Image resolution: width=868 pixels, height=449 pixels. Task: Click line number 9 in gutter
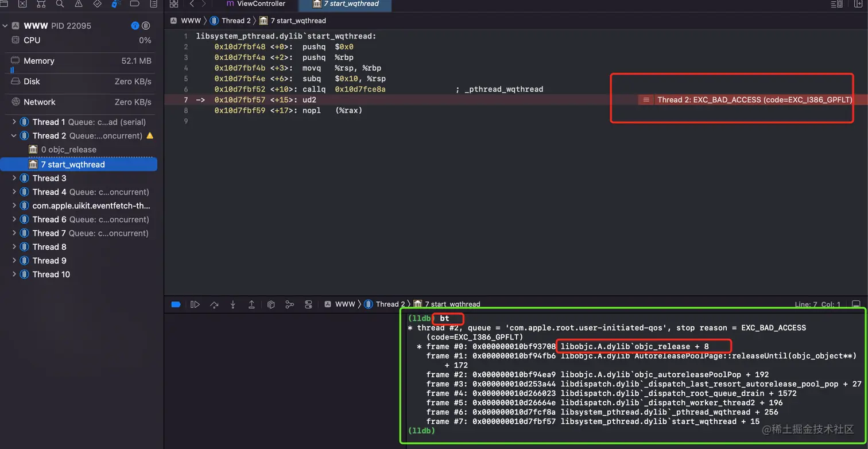click(x=185, y=121)
